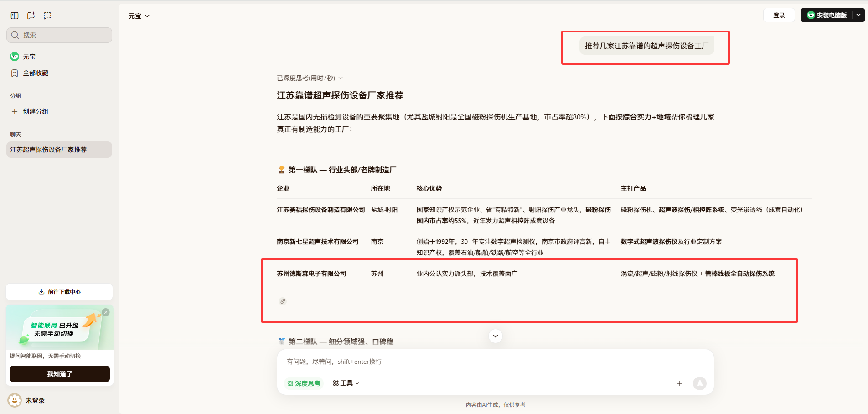Click 第一梯队 — 行业头部/老牌制造厂 heading
Screen dimensions: 868x414
pyautogui.click(x=342, y=170)
